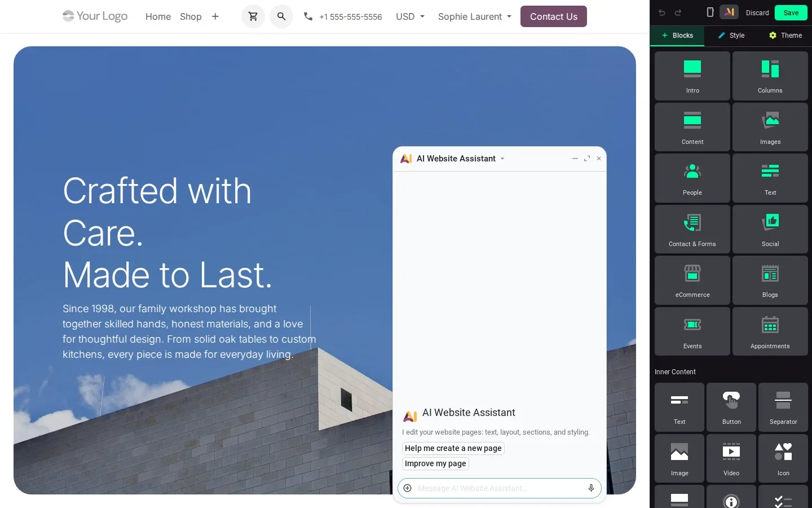Select the Appointments block
Image resolution: width=812 pixels, height=508 pixels.
coord(770,331)
